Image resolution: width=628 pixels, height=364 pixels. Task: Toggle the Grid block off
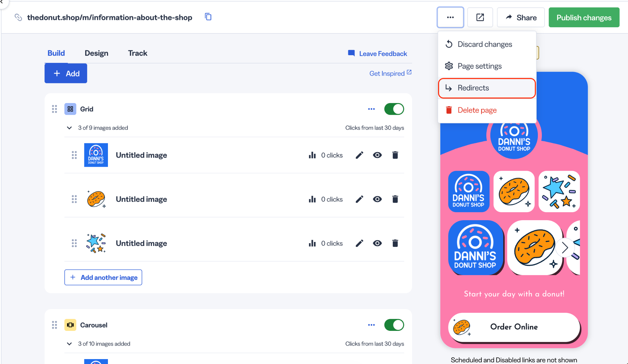click(x=394, y=109)
